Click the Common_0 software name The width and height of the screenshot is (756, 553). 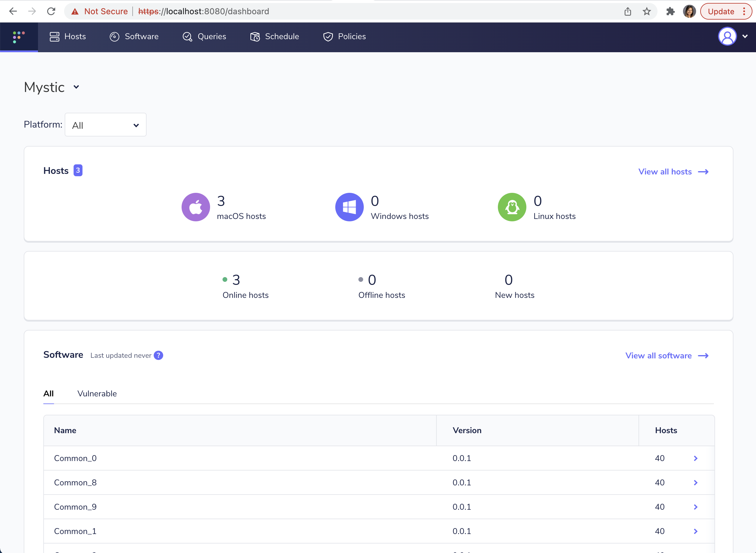click(75, 458)
